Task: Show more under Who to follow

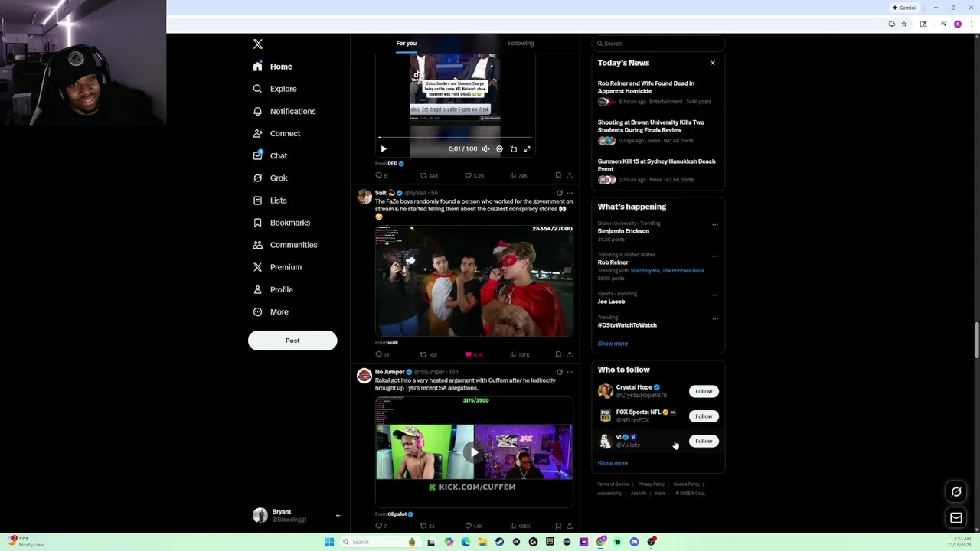Action: click(x=612, y=463)
